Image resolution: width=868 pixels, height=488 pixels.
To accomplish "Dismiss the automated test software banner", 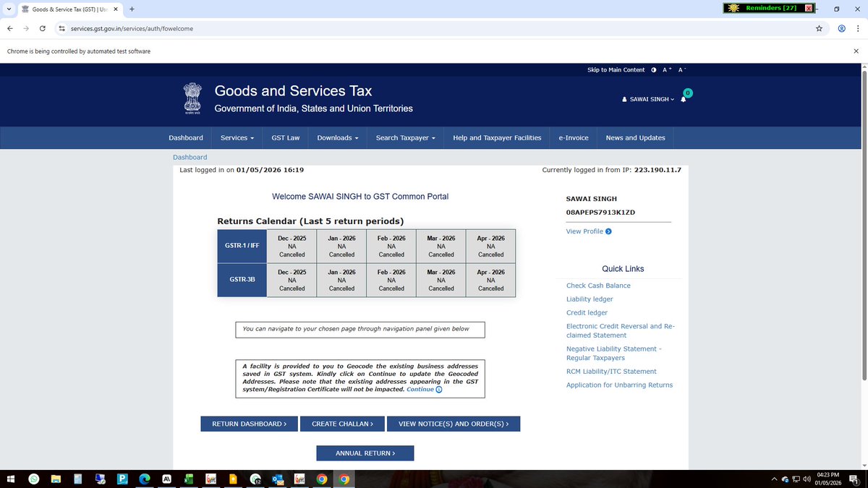I will [856, 51].
